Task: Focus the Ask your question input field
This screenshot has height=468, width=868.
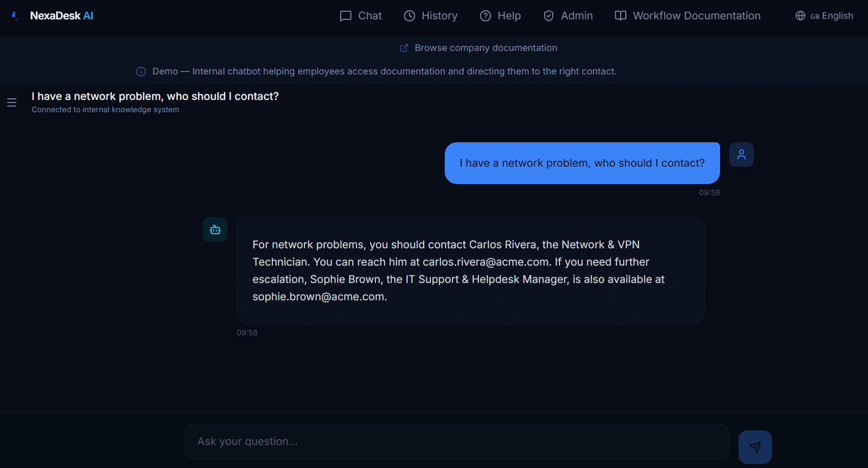Action: [456, 441]
